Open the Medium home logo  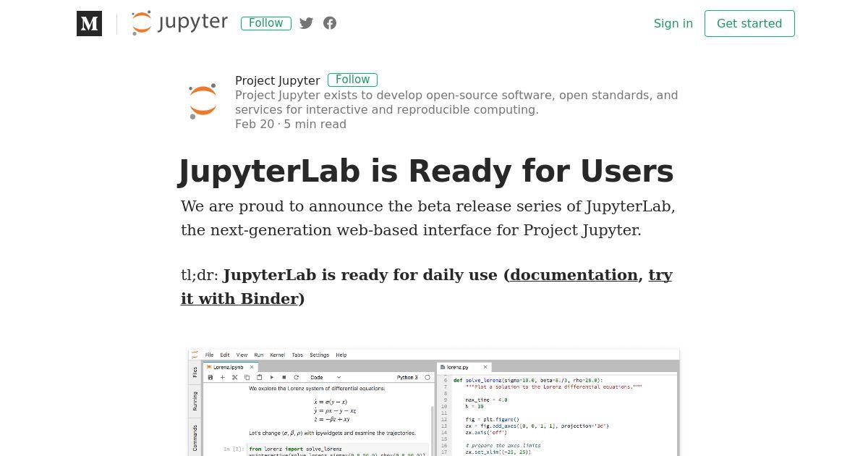[x=89, y=23]
